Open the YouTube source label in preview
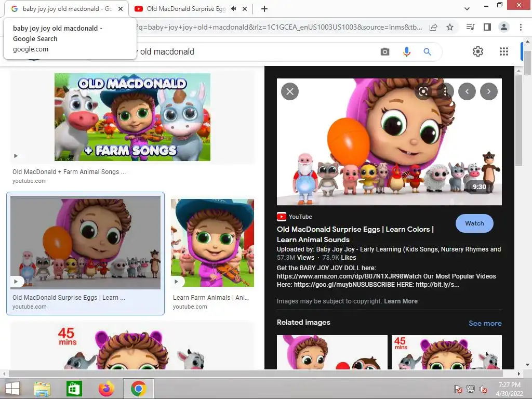This screenshot has height=399, width=532. (x=295, y=217)
